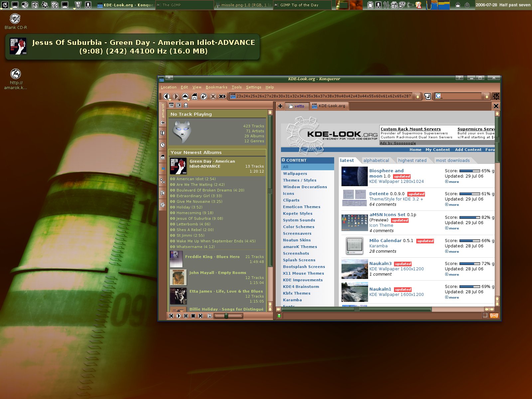The image size is (532, 399).
Task: Open the Network sidebar tab
Action: click(163, 181)
